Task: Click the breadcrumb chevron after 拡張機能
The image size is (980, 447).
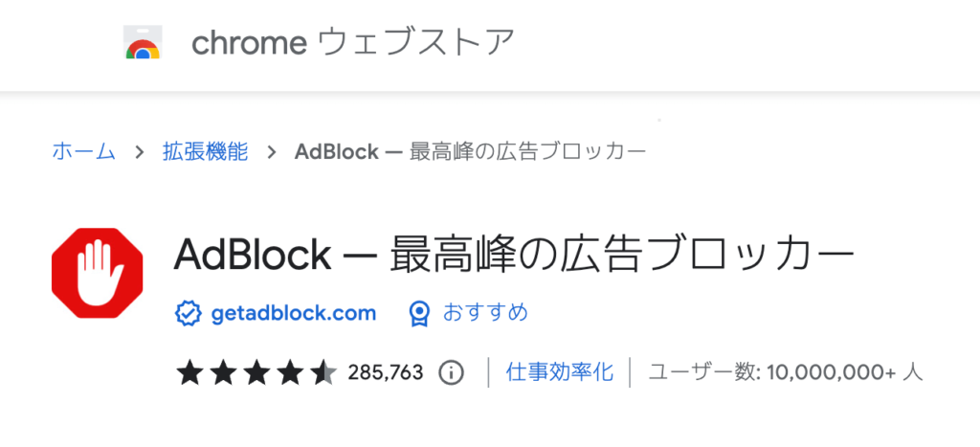Action: point(272,152)
